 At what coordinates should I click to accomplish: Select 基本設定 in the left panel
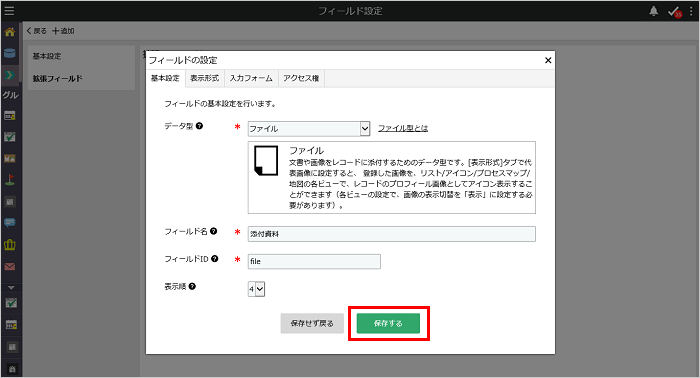click(47, 56)
